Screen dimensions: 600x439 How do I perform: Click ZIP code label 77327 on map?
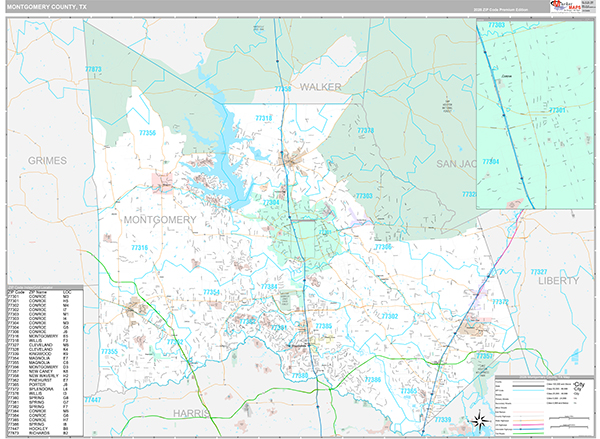(539, 272)
